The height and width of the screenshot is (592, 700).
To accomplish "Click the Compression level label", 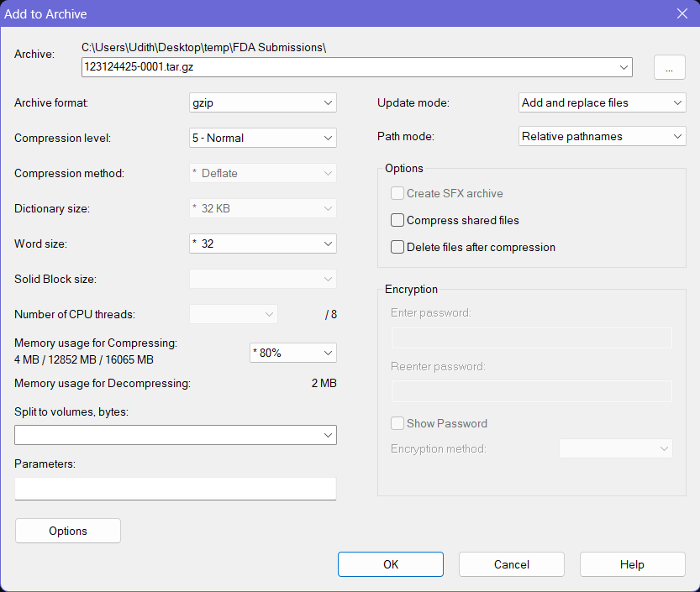I will pyautogui.click(x=62, y=138).
